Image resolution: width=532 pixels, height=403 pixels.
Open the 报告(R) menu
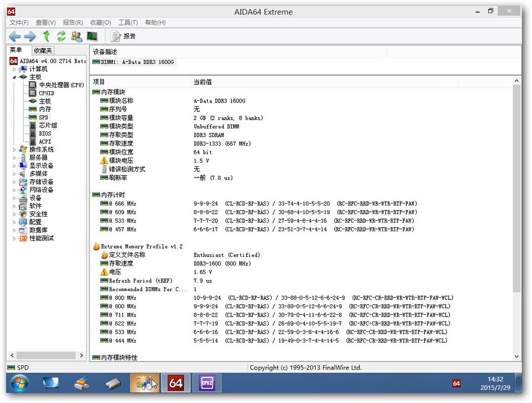pos(73,22)
